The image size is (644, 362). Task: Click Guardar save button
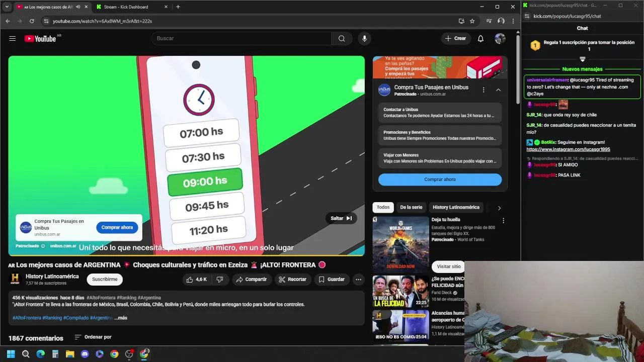pos(332,280)
